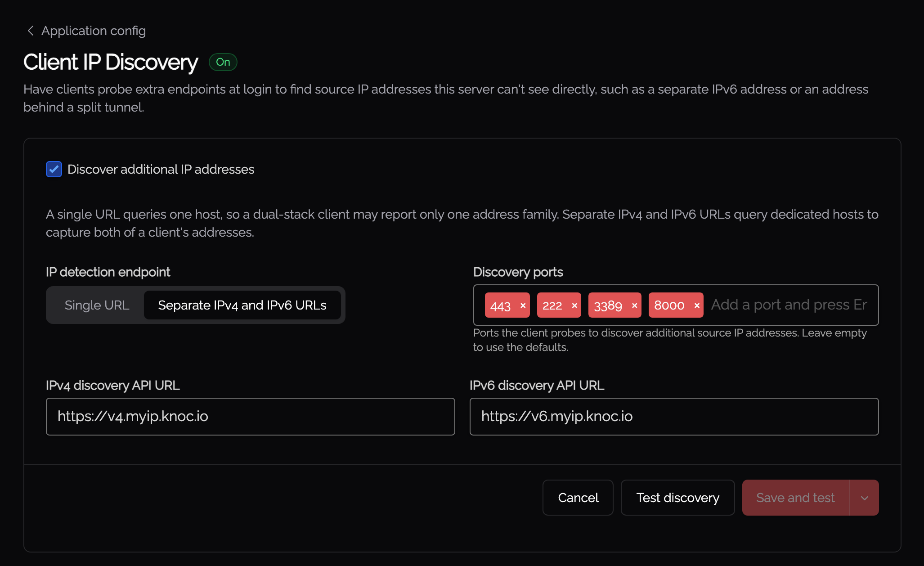924x566 pixels.
Task: Remove port 8000 tag
Action: tap(696, 305)
